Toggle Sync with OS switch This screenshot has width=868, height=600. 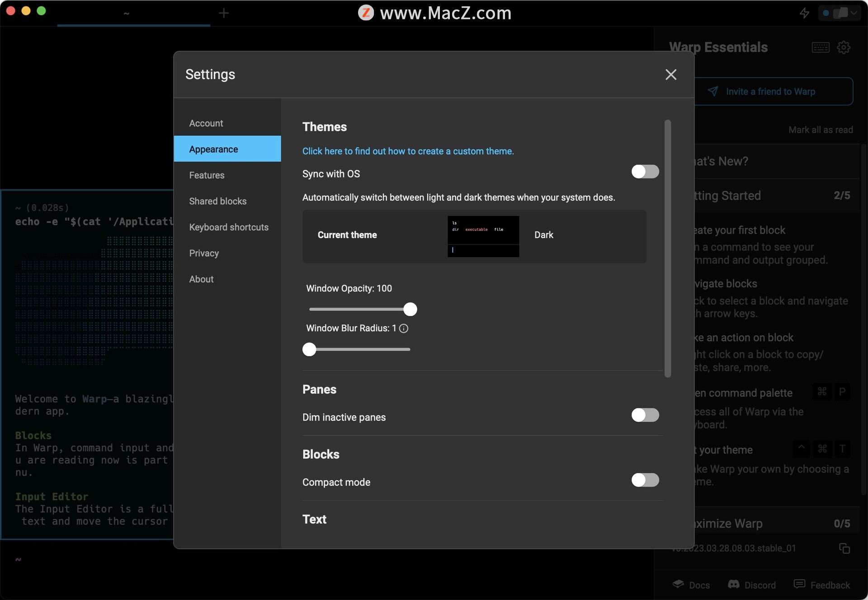click(645, 172)
